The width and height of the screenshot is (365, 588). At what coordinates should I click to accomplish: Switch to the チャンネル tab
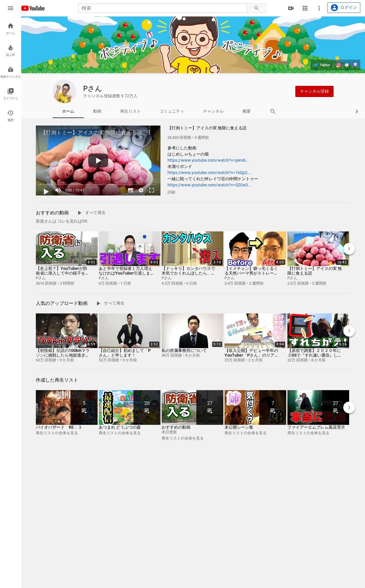point(213,111)
